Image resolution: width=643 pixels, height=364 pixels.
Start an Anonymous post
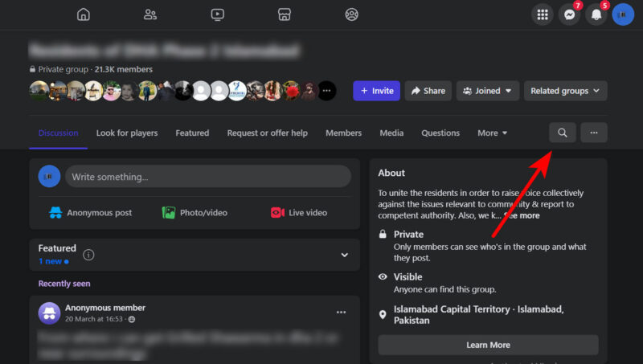click(x=91, y=213)
